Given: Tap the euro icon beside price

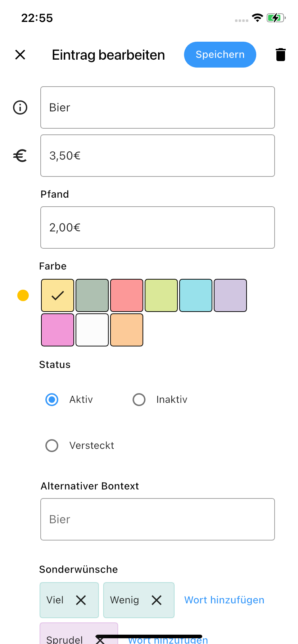Looking at the screenshot, I should tap(20, 156).
